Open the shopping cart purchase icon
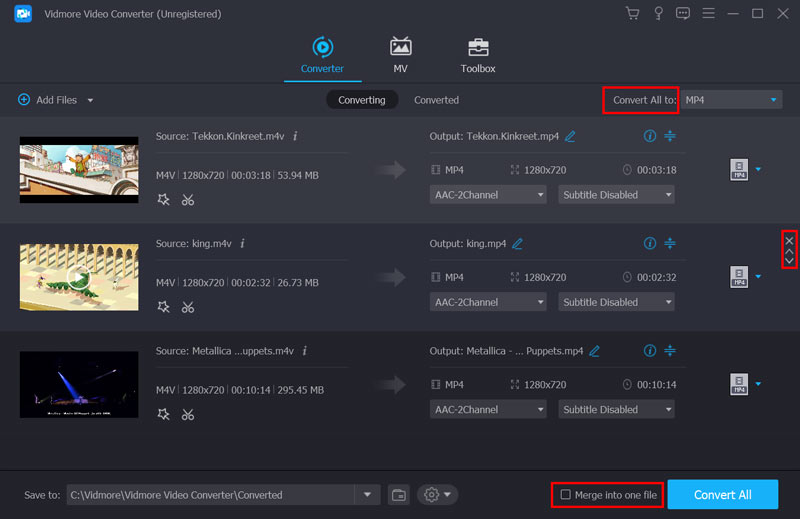The width and height of the screenshot is (800, 519). (x=632, y=14)
